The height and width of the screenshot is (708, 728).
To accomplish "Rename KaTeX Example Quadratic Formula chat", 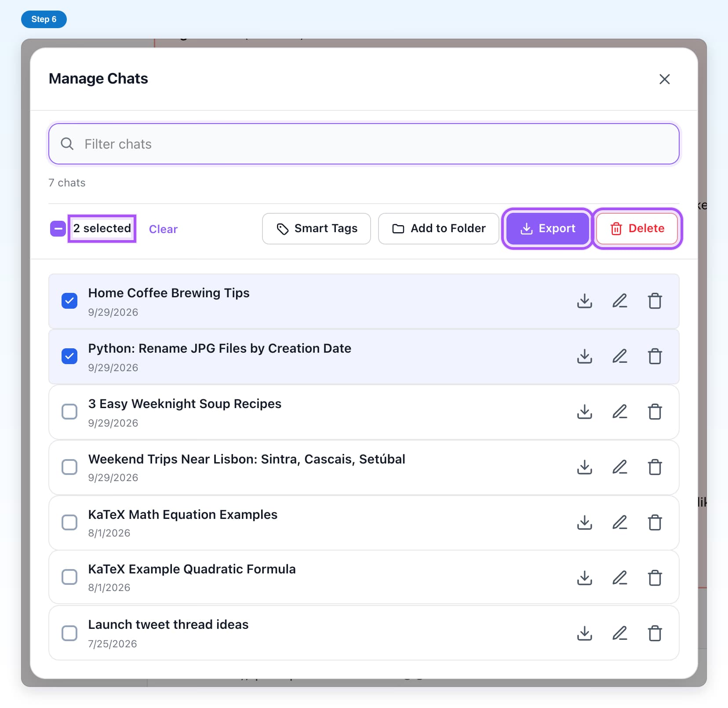I will pyautogui.click(x=620, y=578).
